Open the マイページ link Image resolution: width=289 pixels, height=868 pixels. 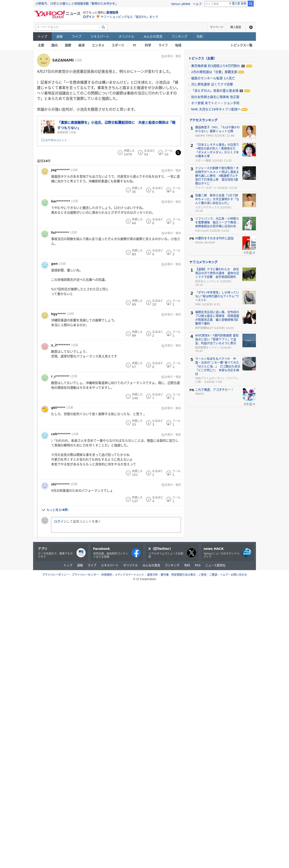(216, 27)
